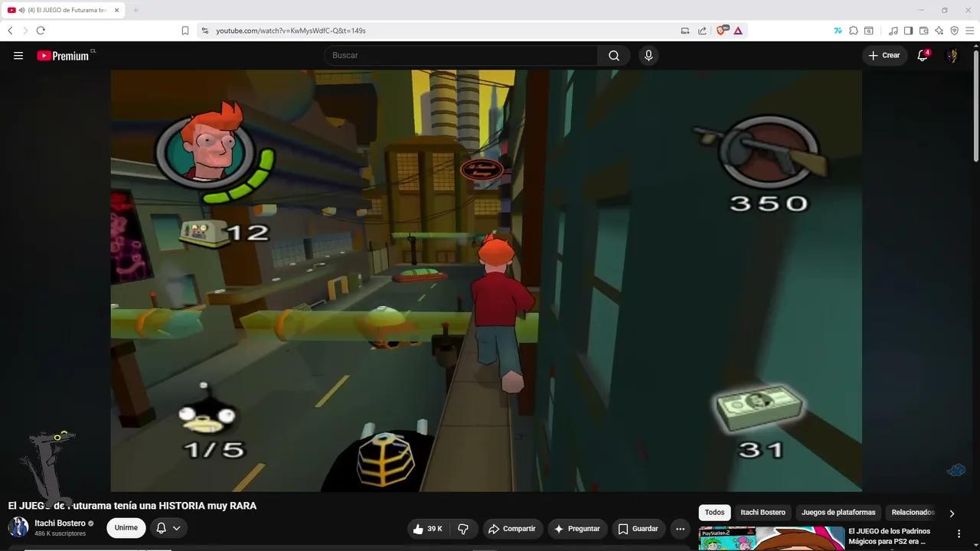980x551 pixels.
Task: Open the Brave VPN shield icon
Action: (x=955, y=31)
